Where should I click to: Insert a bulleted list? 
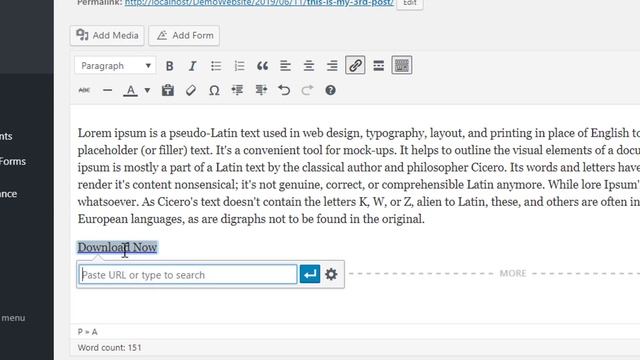pos(216,66)
